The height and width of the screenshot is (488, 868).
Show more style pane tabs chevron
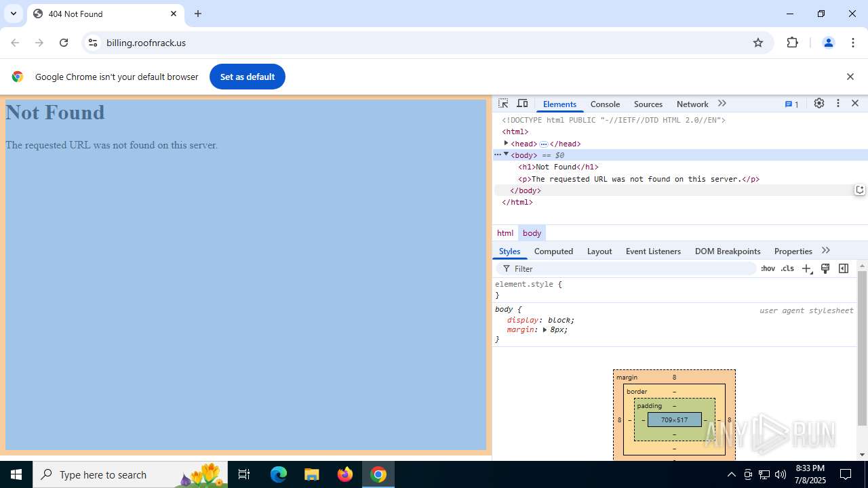[825, 251]
